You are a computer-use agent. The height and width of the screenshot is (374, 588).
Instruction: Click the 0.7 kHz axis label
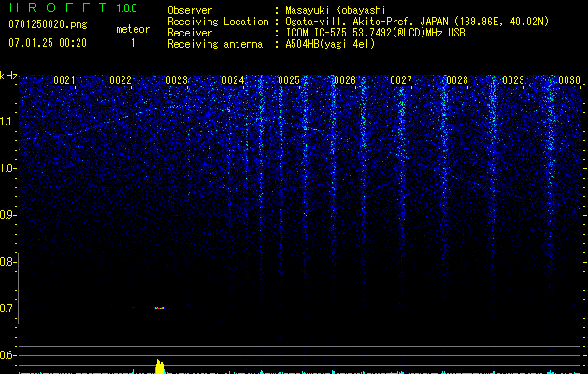click(7, 309)
